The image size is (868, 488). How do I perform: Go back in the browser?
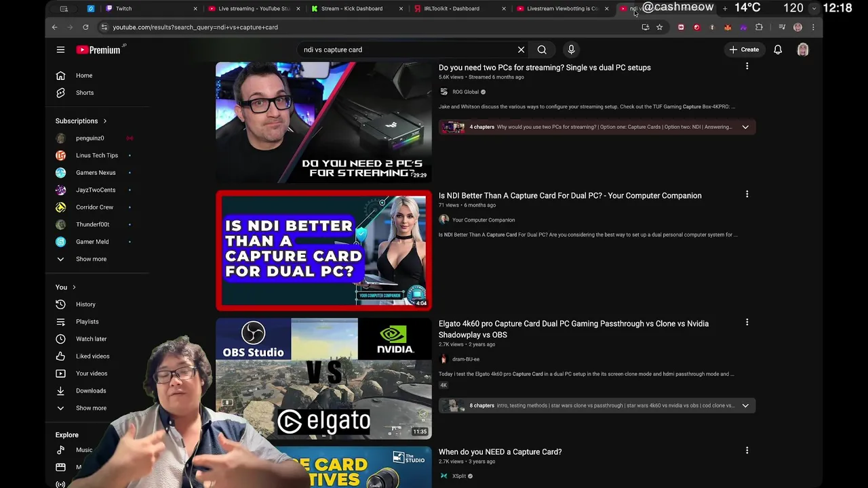55,27
